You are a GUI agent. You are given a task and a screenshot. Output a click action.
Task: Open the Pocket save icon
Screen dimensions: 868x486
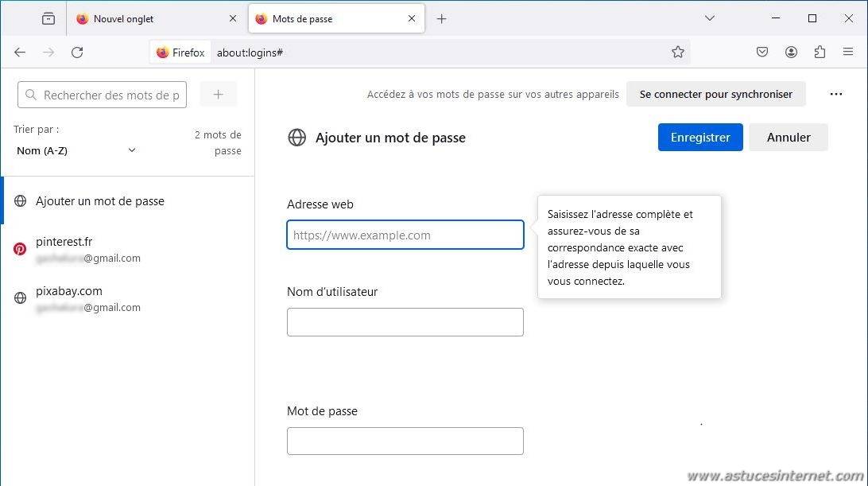(762, 52)
